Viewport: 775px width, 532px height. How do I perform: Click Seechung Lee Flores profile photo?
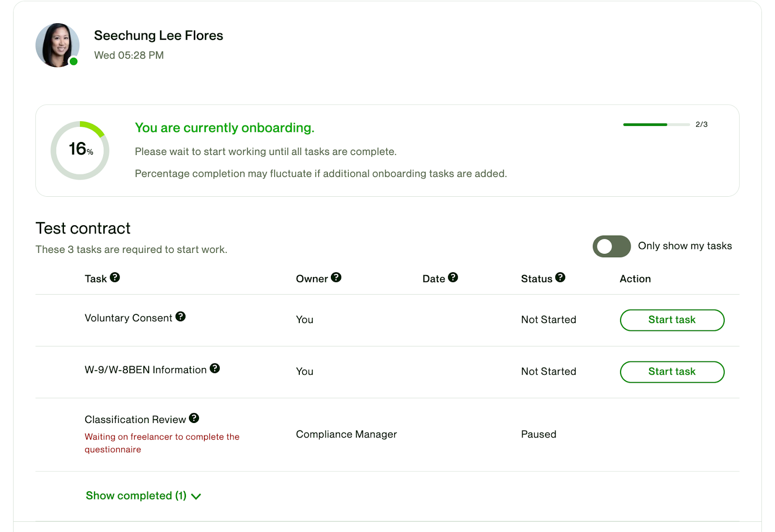pyautogui.click(x=57, y=45)
